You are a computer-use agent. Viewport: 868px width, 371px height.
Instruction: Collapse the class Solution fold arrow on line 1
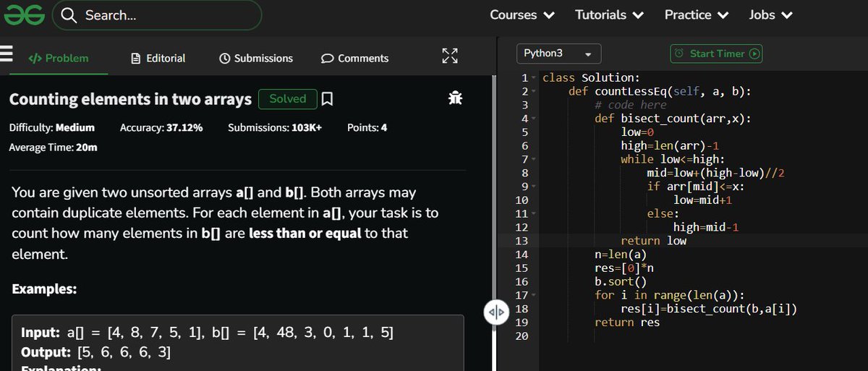pyautogui.click(x=534, y=78)
